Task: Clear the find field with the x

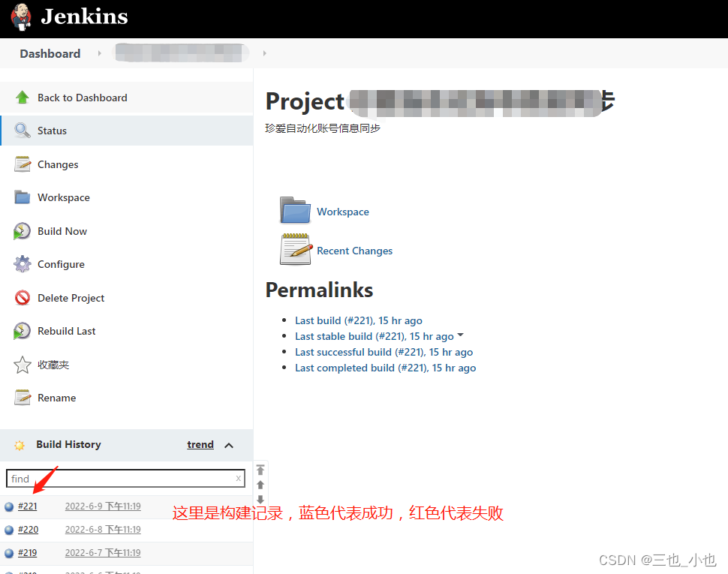Action: click(x=238, y=479)
